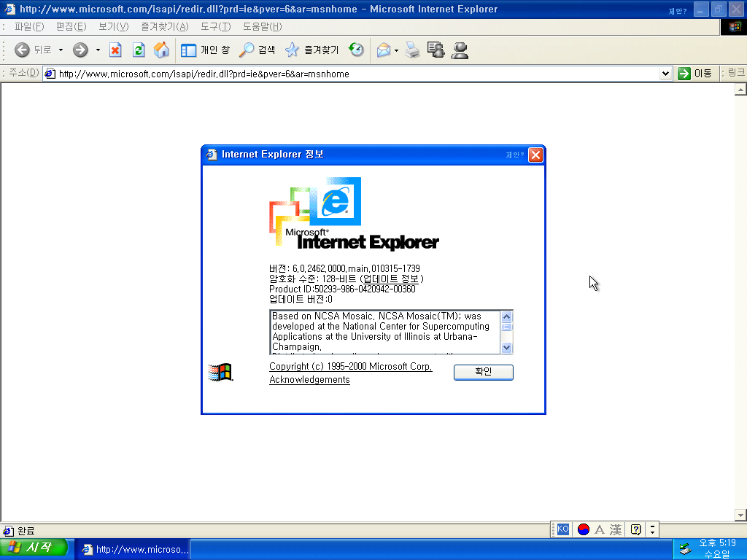747x560 pixels.
Task: Click the KO language indicator
Action: [x=562, y=529]
